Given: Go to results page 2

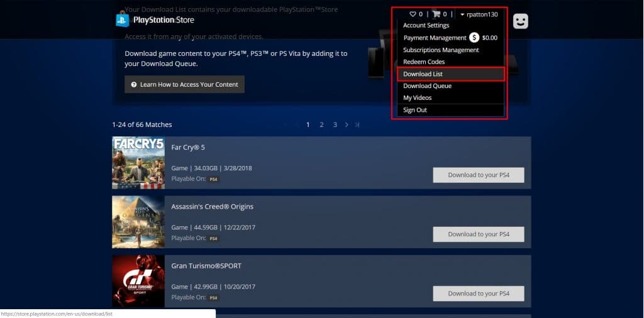Looking at the screenshot, I should click(x=321, y=124).
